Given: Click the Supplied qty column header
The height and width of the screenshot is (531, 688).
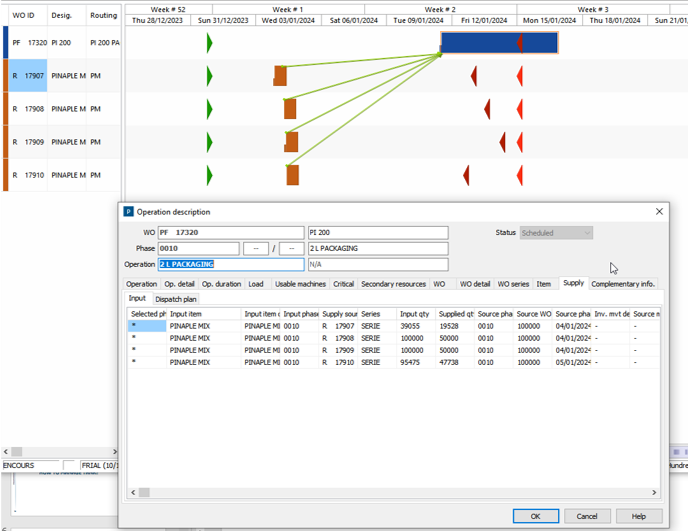Looking at the screenshot, I should 456,314.
